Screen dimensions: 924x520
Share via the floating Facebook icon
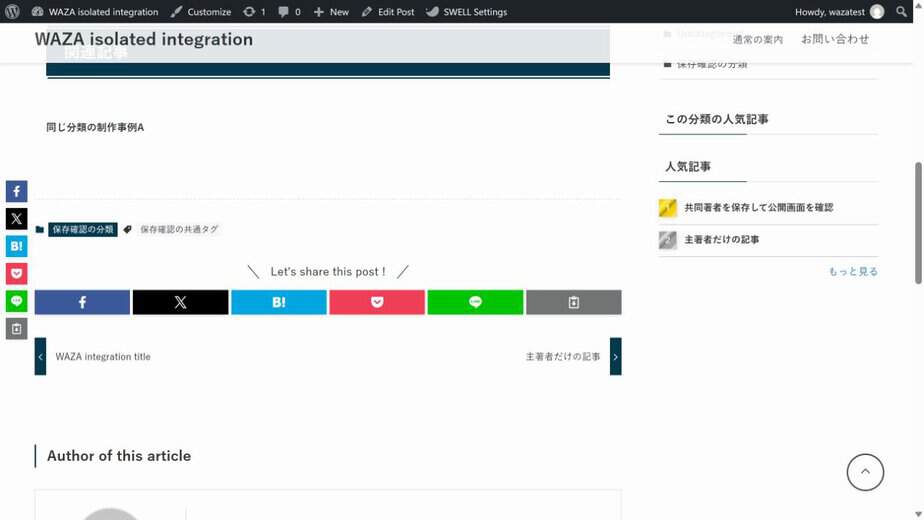pyautogui.click(x=16, y=191)
